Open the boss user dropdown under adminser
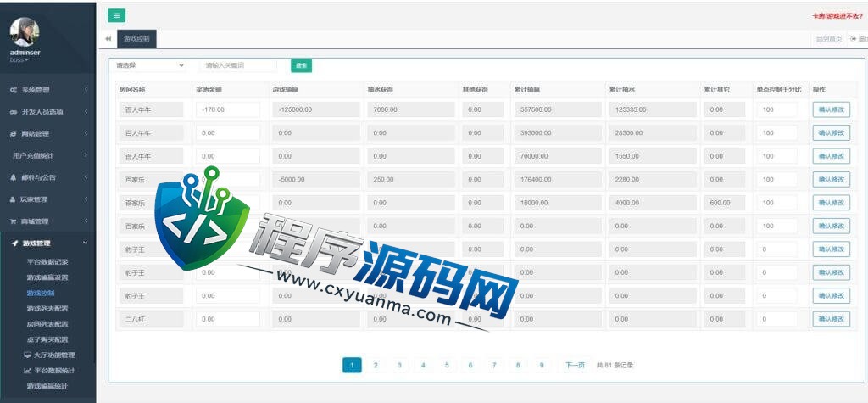 click(x=19, y=59)
